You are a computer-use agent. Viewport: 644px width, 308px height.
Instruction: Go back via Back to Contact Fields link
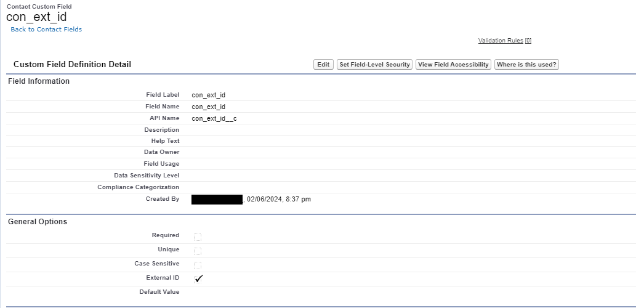46,29
